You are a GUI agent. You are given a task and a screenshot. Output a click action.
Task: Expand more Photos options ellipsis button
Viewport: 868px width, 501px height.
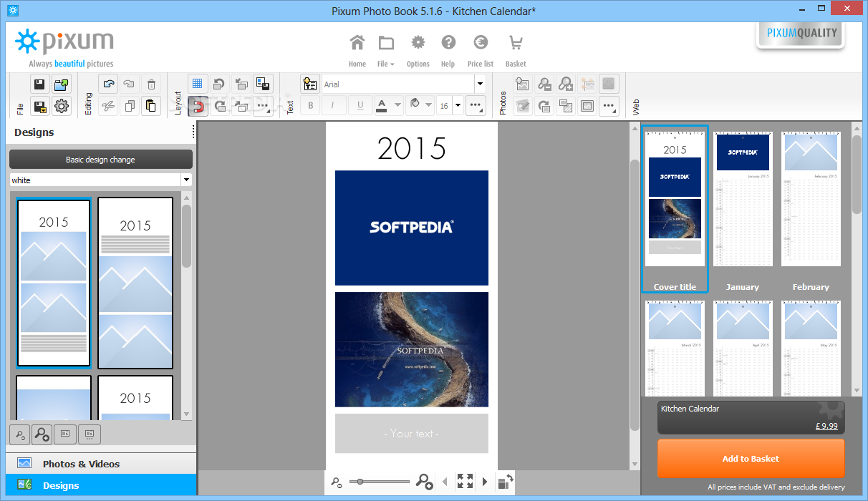(x=609, y=106)
